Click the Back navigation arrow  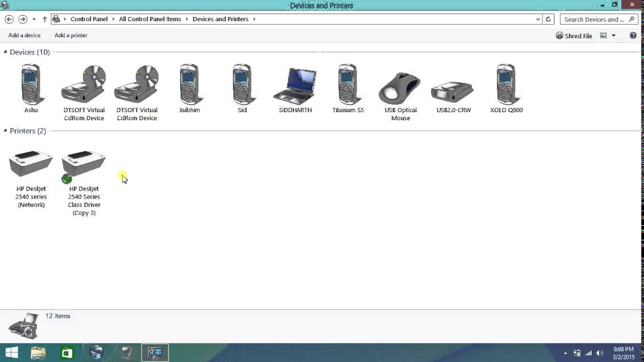coord(9,19)
